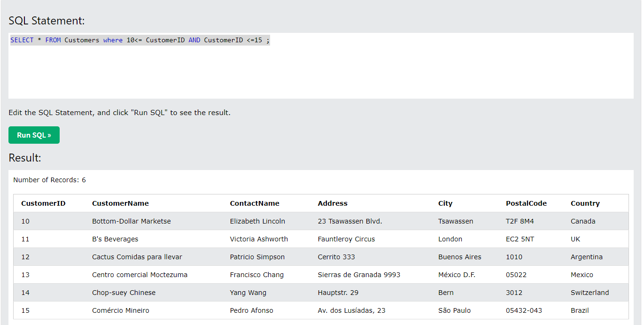Click inside the SQL statement editor
The height and width of the screenshot is (325, 644).
(x=321, y=66)
